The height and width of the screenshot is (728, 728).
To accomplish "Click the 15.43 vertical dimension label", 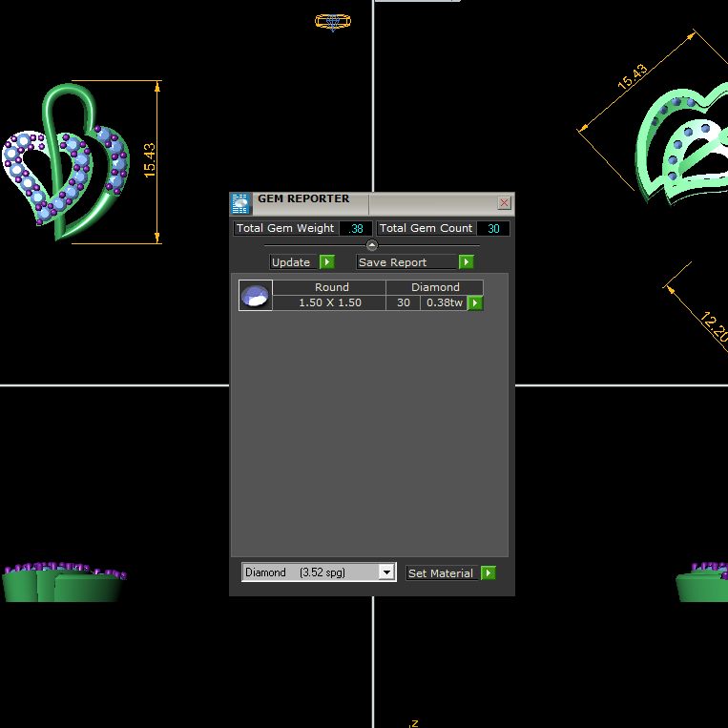I will 150,159.
